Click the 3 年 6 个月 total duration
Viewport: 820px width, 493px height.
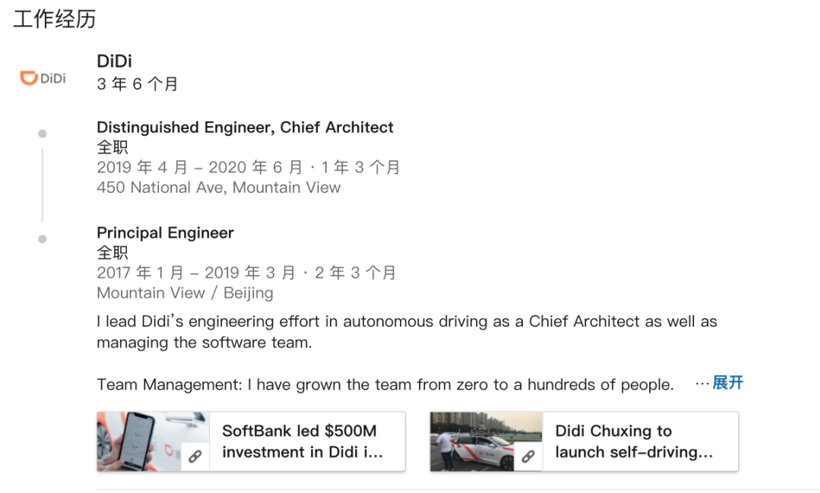pos(137,84)
